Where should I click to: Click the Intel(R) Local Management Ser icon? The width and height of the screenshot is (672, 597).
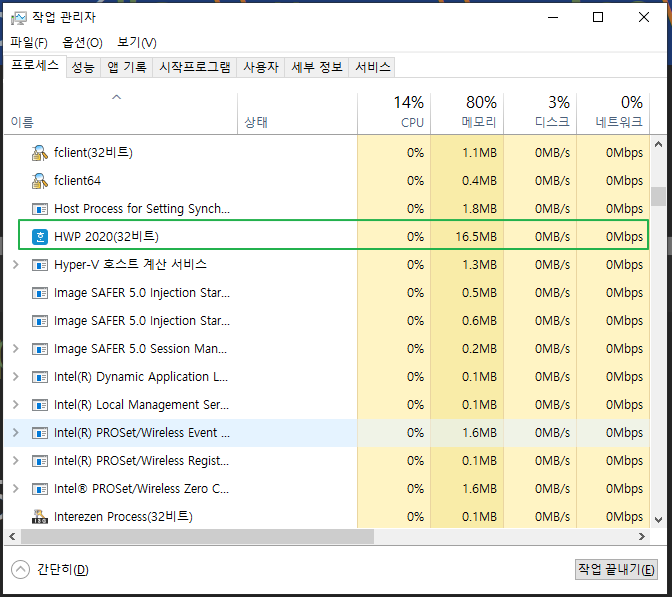[40, 405]
